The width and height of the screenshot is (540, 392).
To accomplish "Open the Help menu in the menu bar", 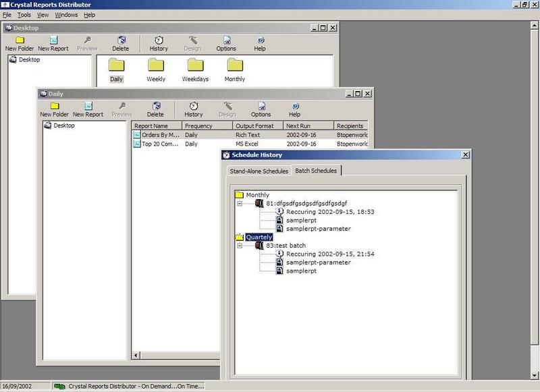I will point(90,15).
